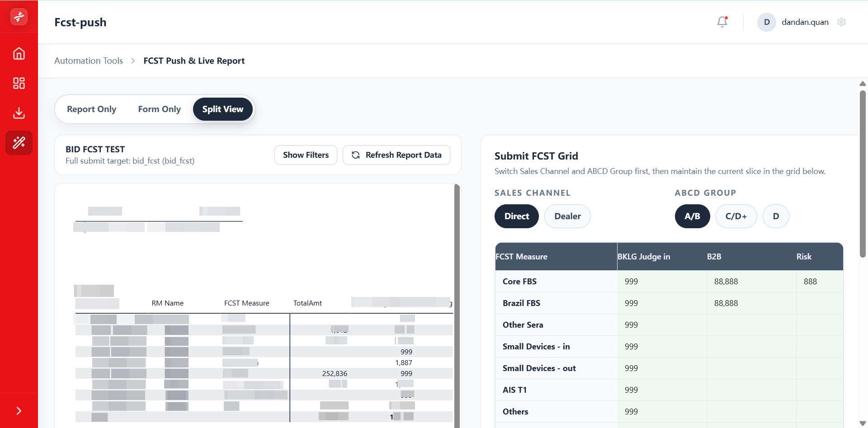Click the breadcrumb chevron after Automation Tools

pos(133,61)
